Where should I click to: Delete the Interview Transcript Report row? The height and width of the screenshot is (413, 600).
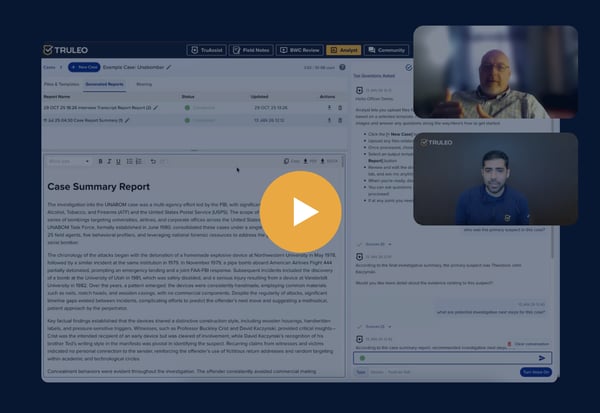pos(340,108)
